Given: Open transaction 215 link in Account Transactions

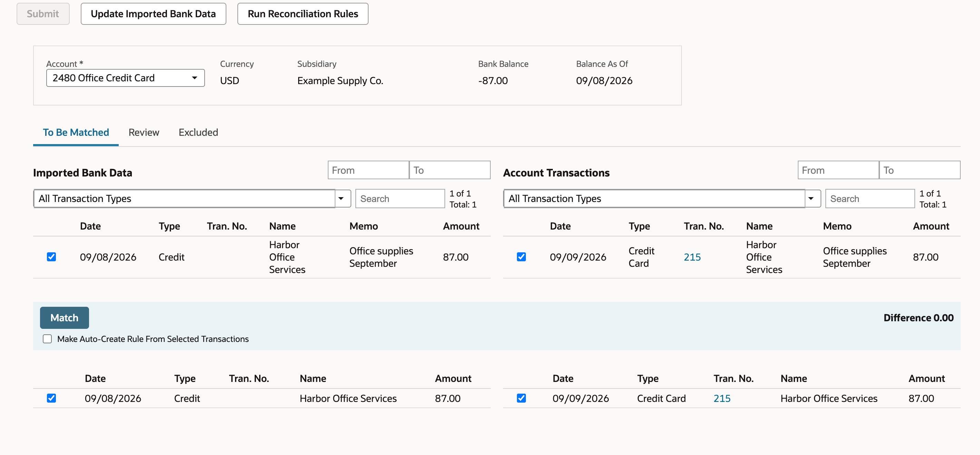Looking at the screenshot, I should click(x=692, y=257).
